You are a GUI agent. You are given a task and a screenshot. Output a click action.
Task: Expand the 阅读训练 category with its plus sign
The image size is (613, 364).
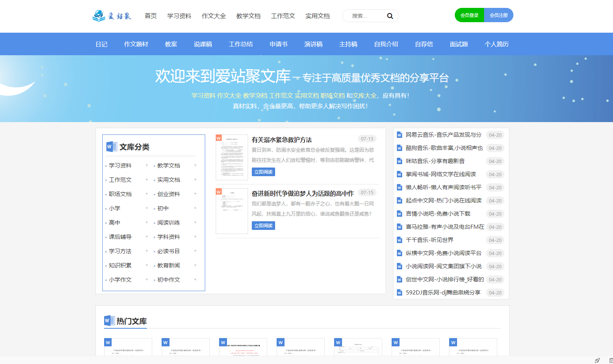tap(195, 222)
